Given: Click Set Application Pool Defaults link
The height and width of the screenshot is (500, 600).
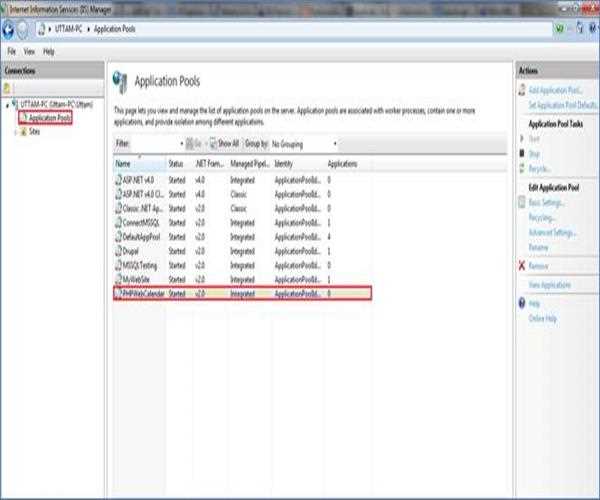Looking at the screenshot, I should point(562,104).
